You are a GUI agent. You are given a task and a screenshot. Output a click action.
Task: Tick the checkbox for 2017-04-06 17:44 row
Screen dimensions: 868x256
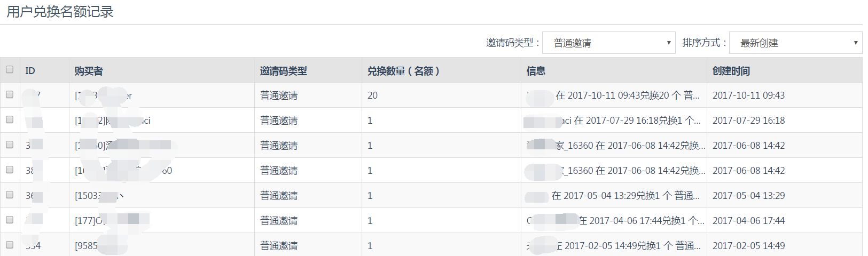click(x=10, y=220)
